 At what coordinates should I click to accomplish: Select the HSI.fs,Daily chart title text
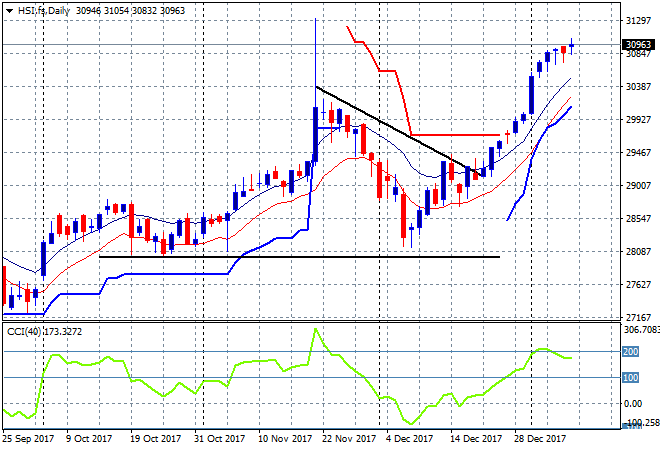43,11
